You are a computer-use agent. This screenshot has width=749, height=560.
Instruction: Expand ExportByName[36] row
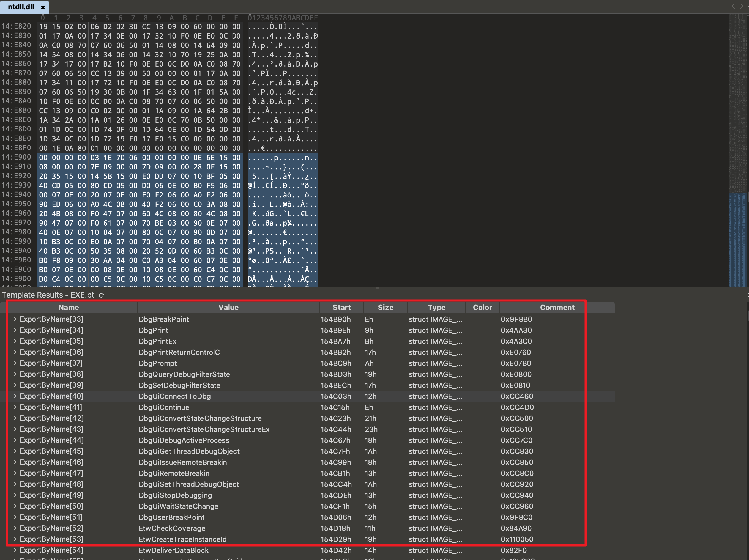pos(15,352)
